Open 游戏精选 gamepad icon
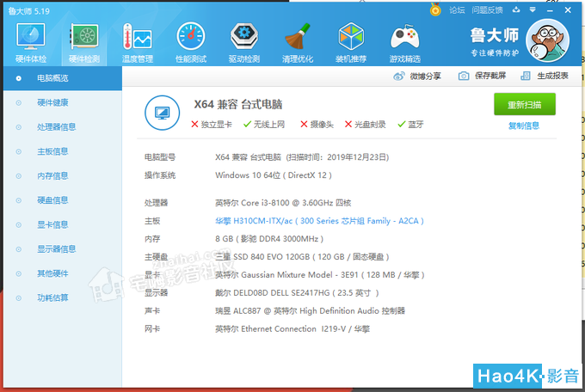 point(405,42)
